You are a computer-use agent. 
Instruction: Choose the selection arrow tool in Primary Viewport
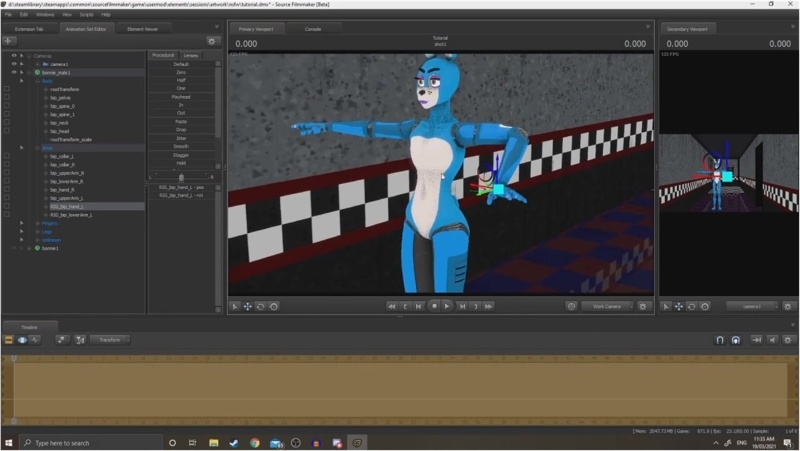pyautogui.click(x=235, y=307)
